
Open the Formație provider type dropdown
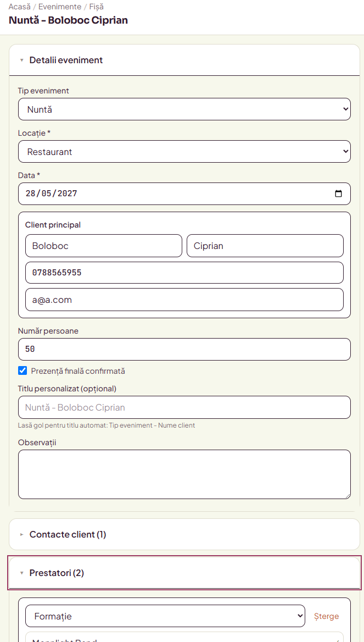[165, 616]
